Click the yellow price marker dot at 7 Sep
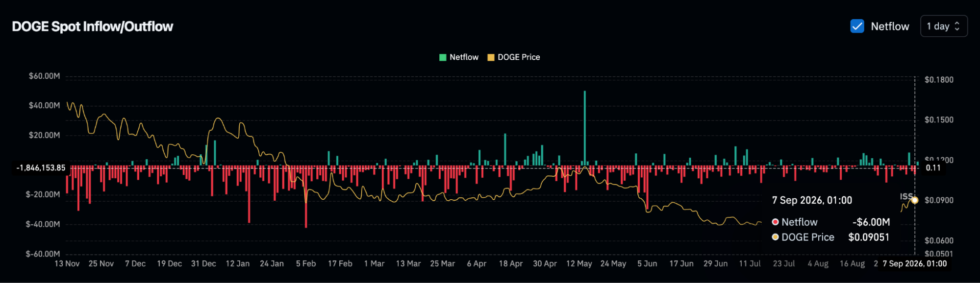The width and height of the screenshot is (980, 283). [x=914, y=200]
